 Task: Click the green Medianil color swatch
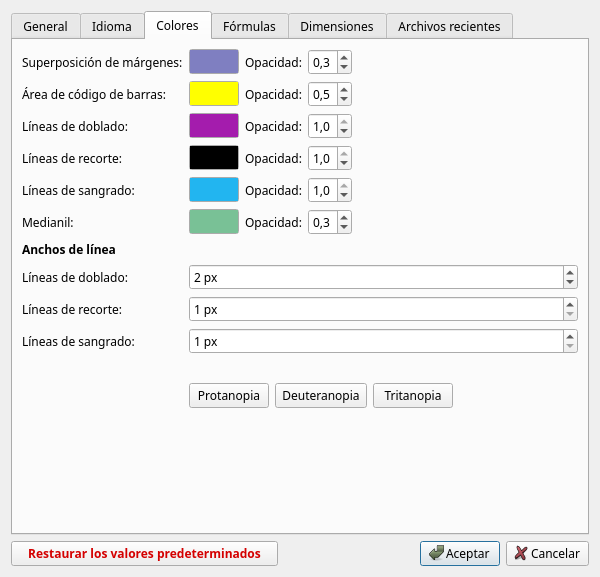coord(214,222)
